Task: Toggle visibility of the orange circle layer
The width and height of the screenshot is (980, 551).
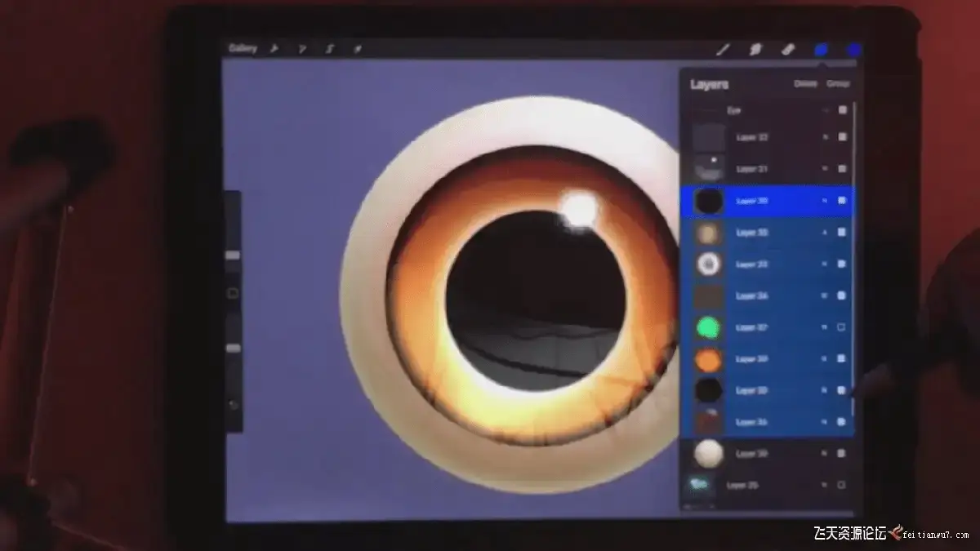Action: tap(842, 359)
